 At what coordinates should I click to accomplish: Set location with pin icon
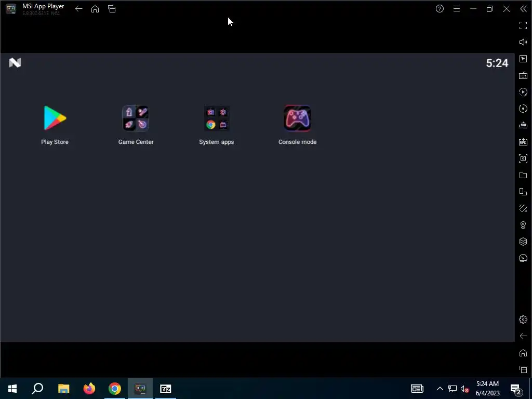523,225
